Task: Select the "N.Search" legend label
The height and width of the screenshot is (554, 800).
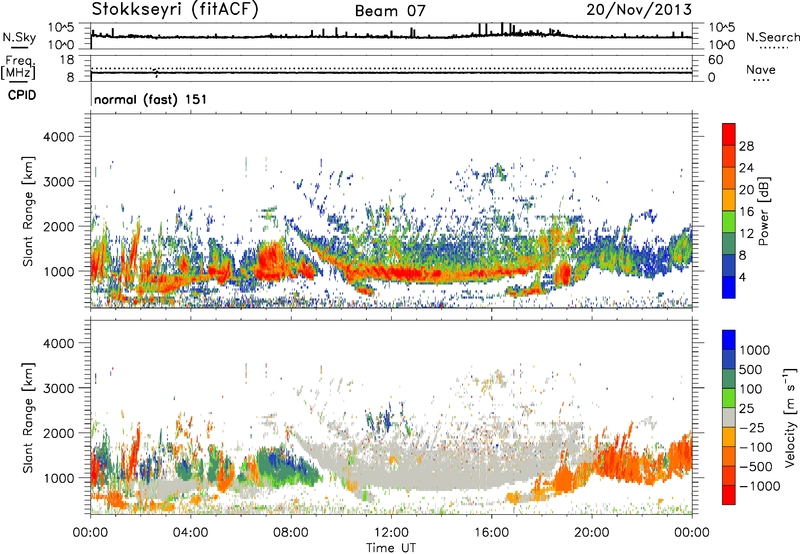Action: tap(772, 37)
